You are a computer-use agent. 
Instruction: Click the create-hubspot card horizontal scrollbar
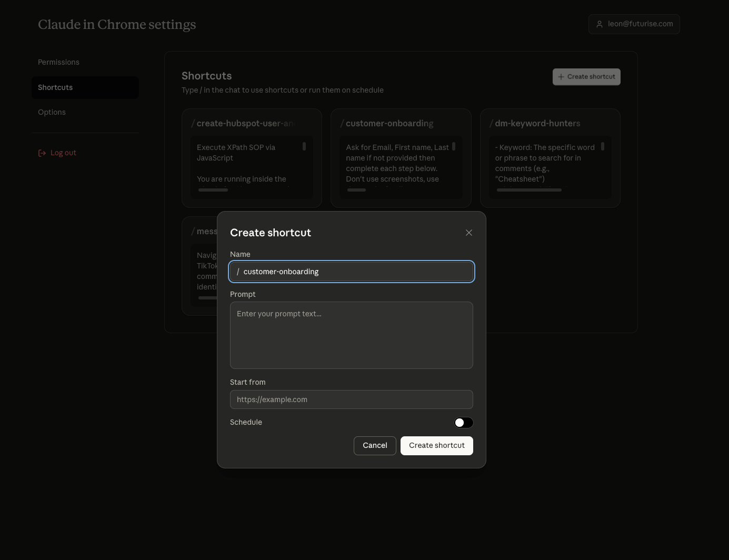213,190
